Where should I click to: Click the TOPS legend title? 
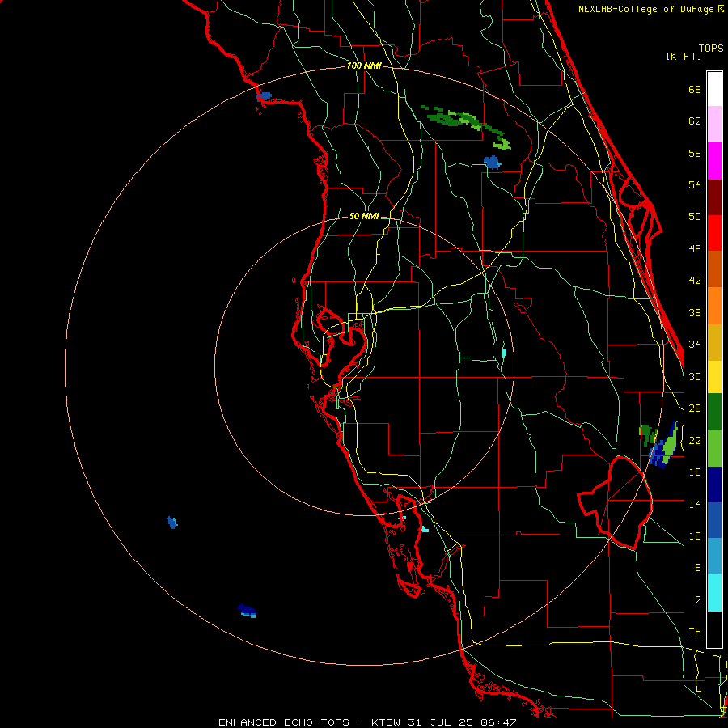[x=711, y=48]
